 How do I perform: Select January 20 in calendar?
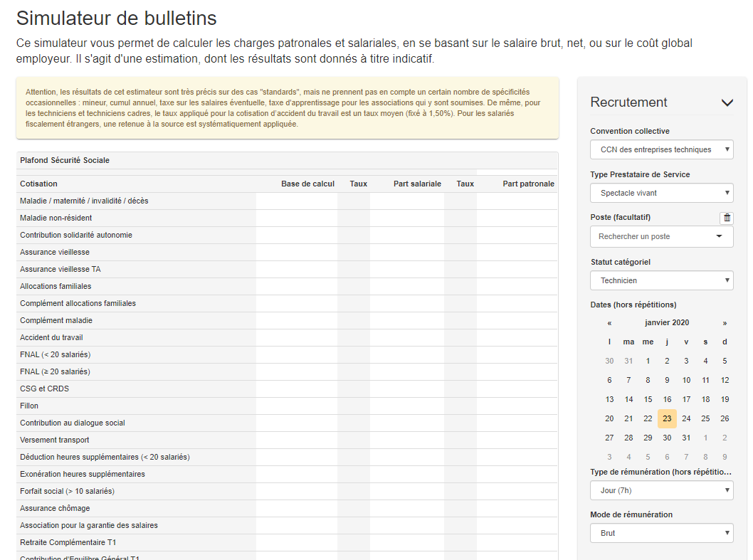[x=609, y=418]
